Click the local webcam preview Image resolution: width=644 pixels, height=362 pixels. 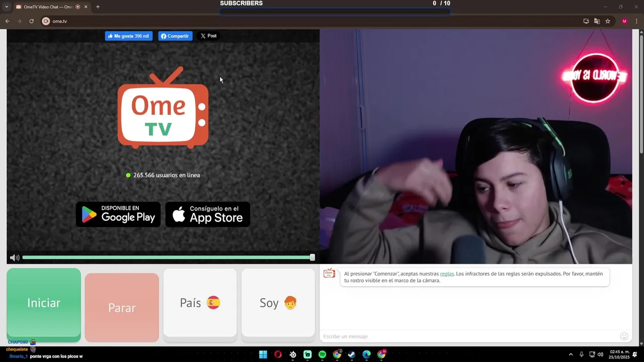tap(476, 146)
